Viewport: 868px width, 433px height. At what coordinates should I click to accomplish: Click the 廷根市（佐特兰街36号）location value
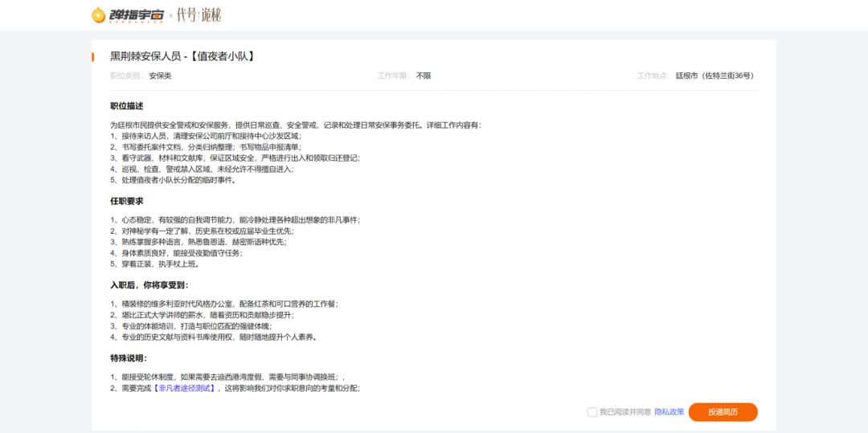tap(714, 76)
